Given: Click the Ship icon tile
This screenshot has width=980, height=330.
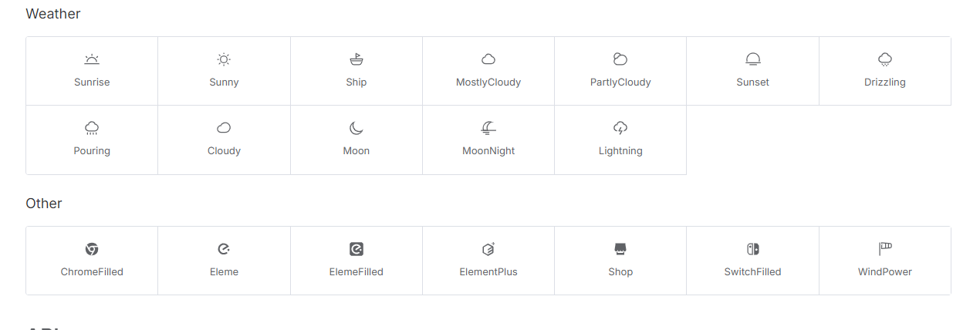Looking at the screenshot, I should [357, 71].
